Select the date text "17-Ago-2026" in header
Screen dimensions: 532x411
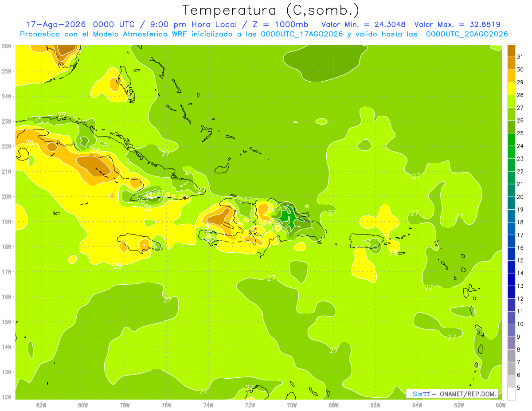(x=55, y=24)
